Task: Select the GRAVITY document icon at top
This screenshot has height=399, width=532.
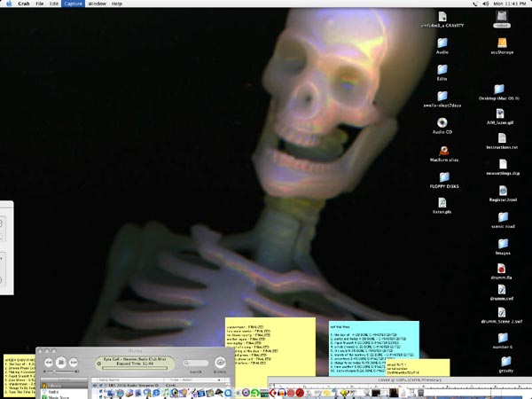Action: 442,16
